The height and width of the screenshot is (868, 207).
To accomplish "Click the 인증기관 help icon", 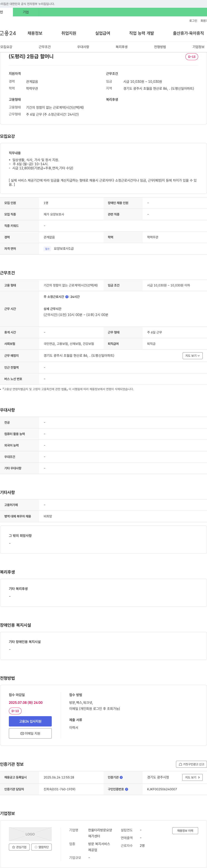I will coord(121,777).
